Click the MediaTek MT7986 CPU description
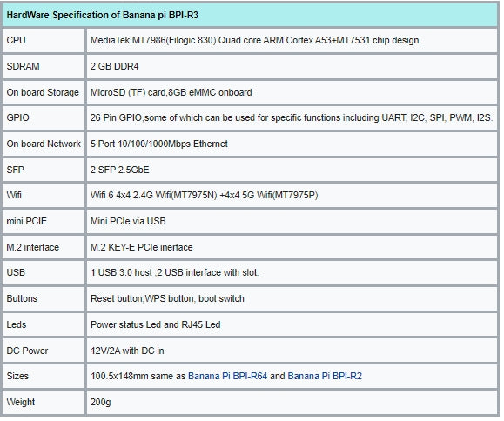This screenshot has width=504, height=421. (254, 41)
